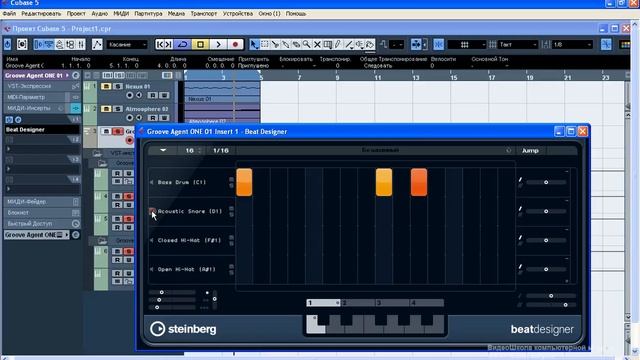Viewport: 640px width, 360px height.
Task: Select the Range Selection tool
Action: point(264,44)
